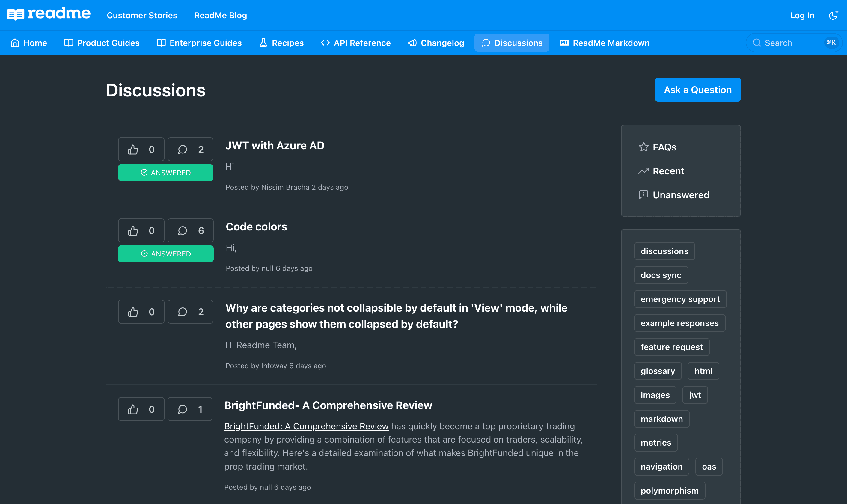Open Code colors discussion title

click(x=256, y=227)
